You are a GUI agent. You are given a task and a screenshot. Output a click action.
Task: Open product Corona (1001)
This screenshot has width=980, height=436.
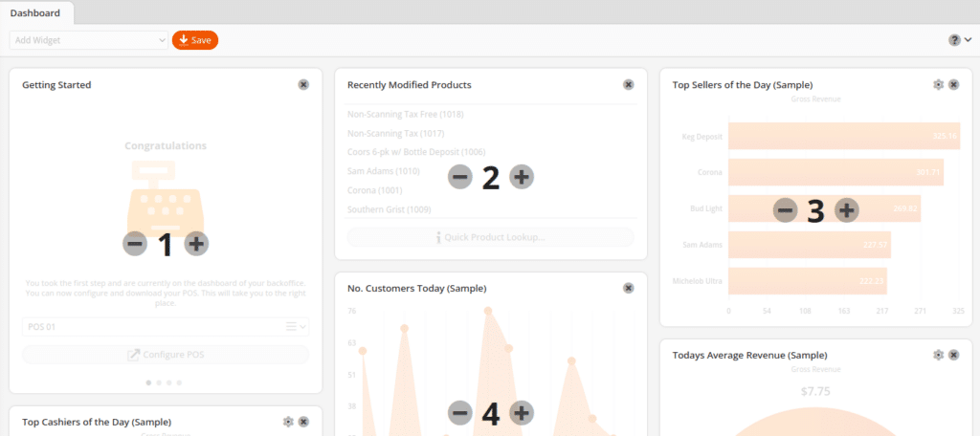[375, 190]
